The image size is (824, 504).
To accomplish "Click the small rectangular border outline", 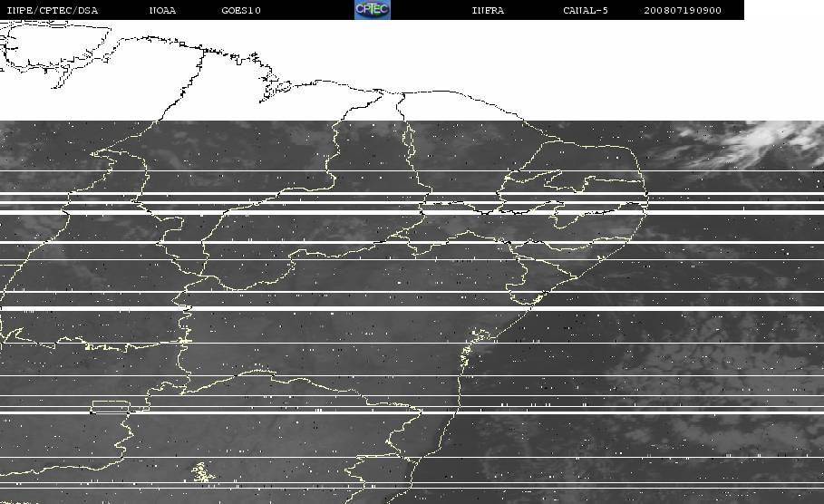I will [x=111, y=407].
